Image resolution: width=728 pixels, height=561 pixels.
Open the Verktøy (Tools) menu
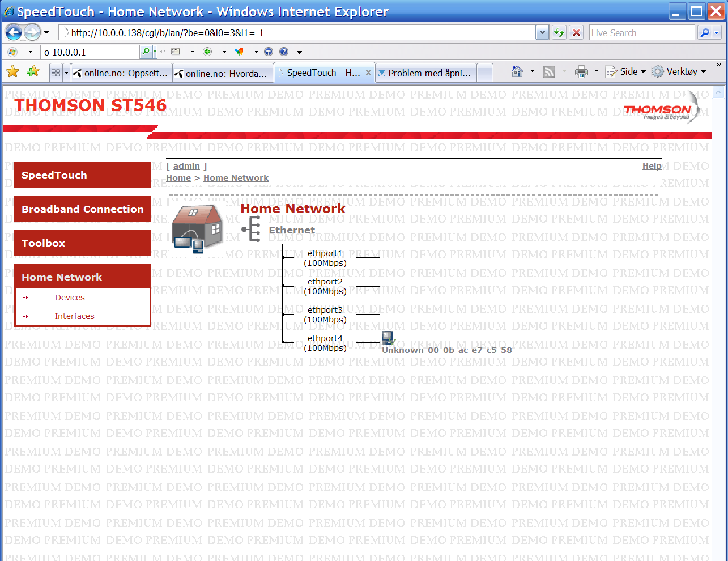679,71
